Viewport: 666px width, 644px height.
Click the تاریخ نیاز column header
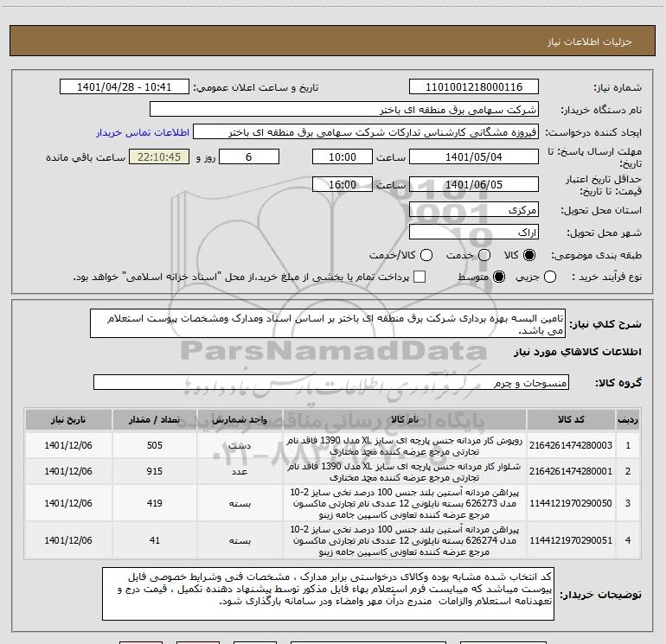pyautogui.click(x=68, y=419)
